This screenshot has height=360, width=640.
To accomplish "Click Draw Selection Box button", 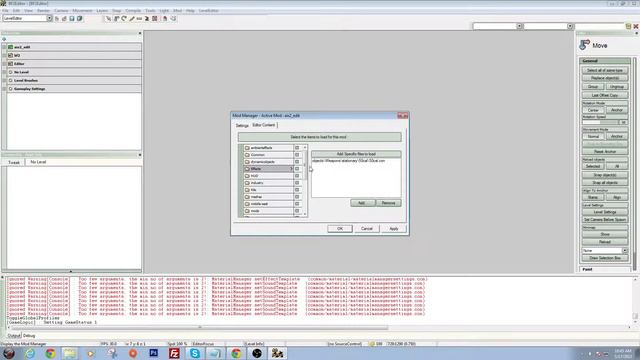I will [605, 258].
